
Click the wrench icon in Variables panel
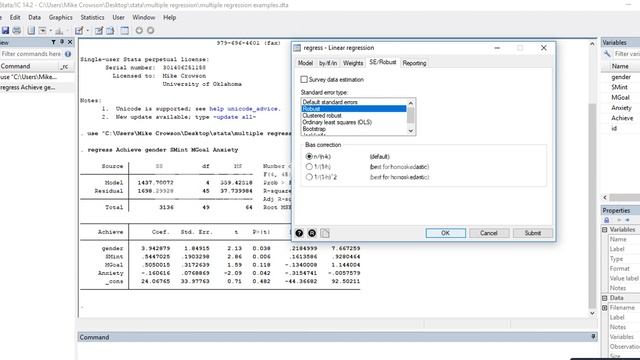[x=607, y=54]
